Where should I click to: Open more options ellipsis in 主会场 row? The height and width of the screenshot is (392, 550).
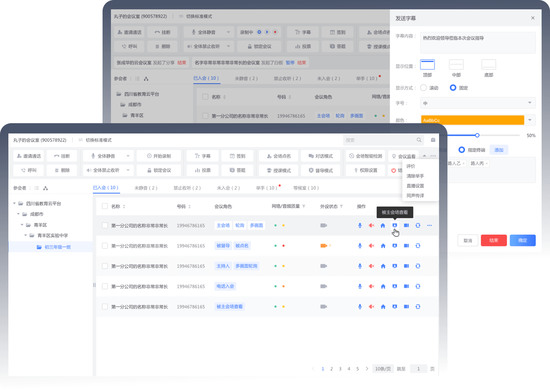[430, 225]
